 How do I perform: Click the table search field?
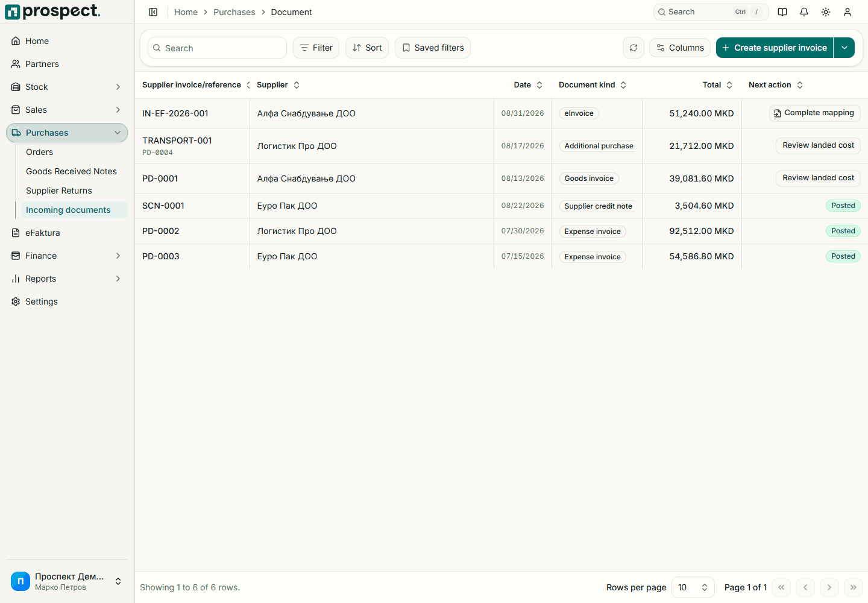[217, 48]
